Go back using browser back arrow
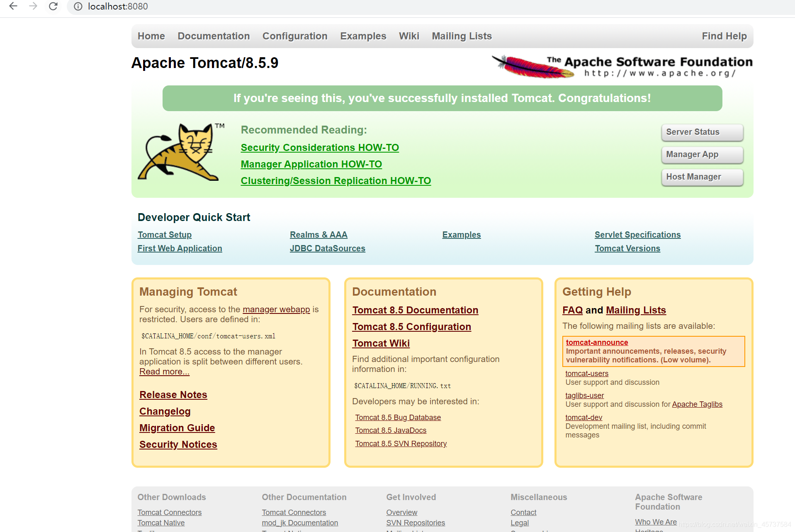 (13, 6)
